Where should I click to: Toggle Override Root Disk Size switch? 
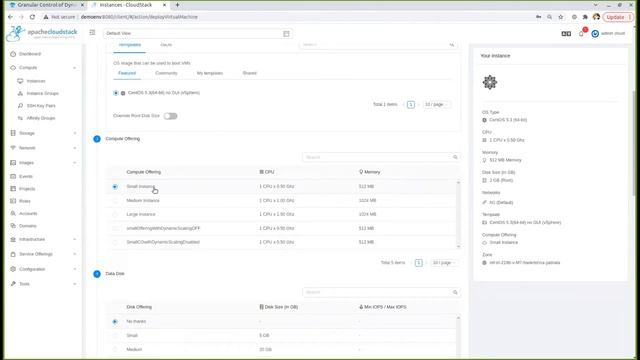[x=170, y=116]
